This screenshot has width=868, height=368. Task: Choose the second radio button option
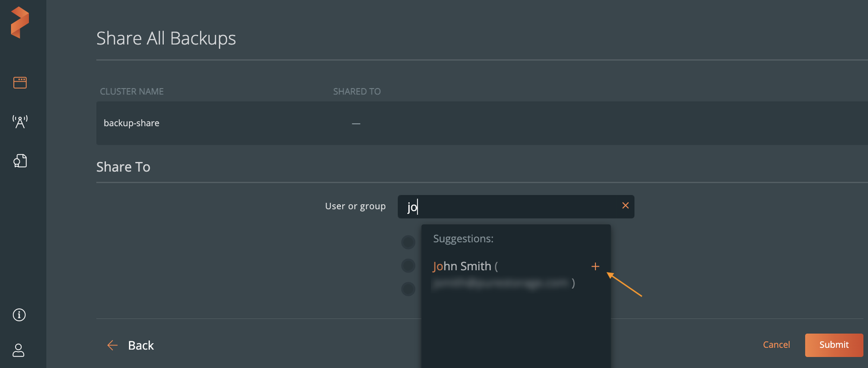408,265
